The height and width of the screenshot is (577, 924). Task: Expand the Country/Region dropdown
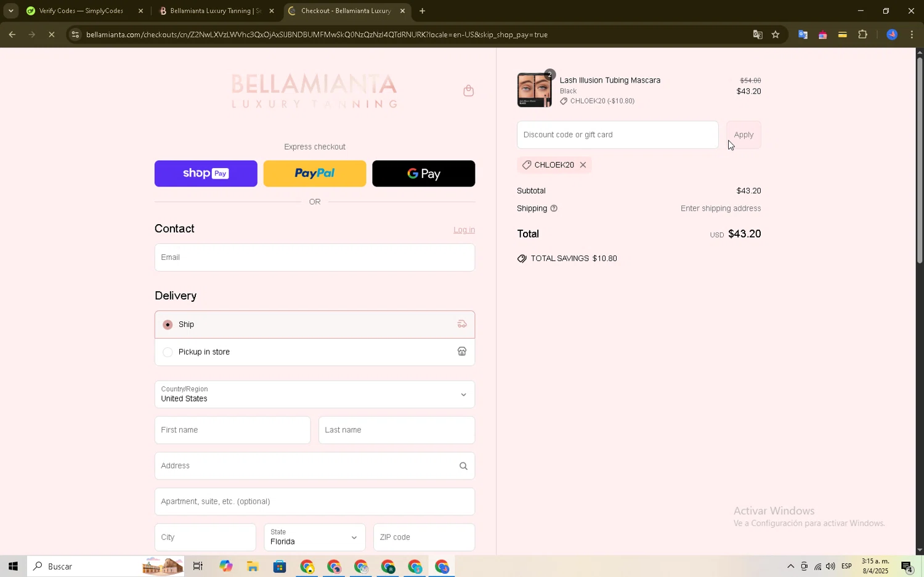315,394
